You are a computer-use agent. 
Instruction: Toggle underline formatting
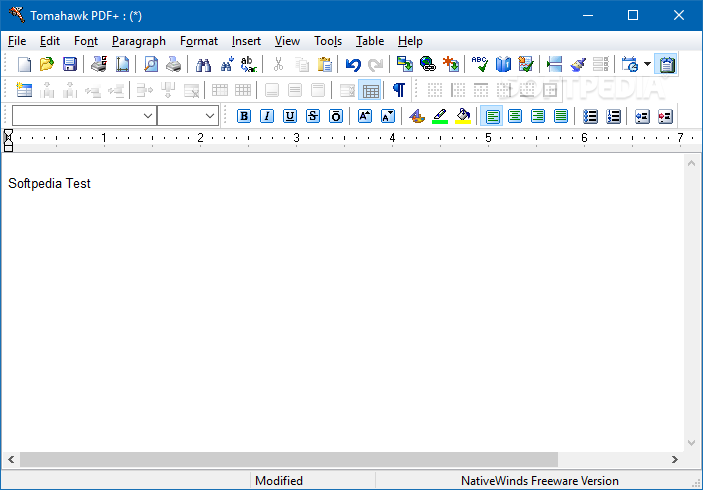[x=290, y=116]
